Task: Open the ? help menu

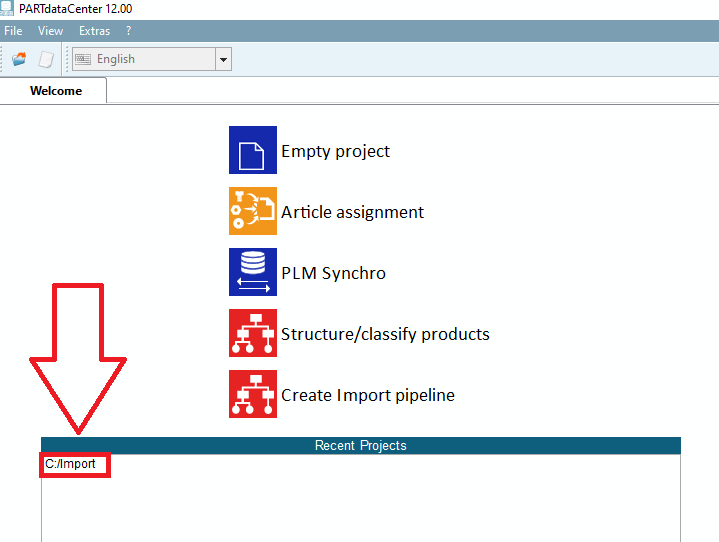Action: [128, 31]
